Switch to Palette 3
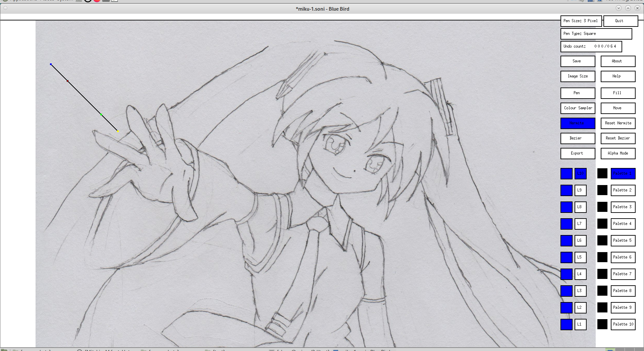The height and width of the screenshot is (351, 644). pos(623,207)
